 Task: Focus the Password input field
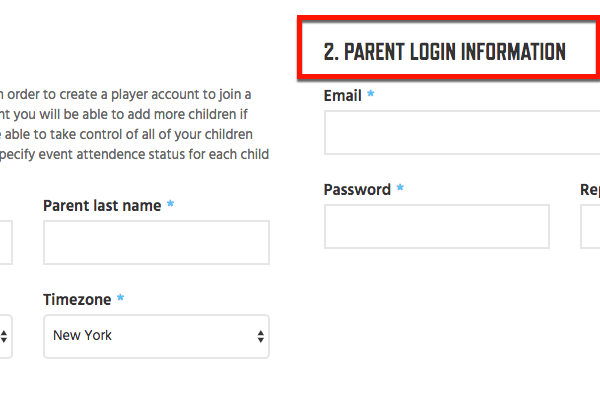[x=437, y=226]
